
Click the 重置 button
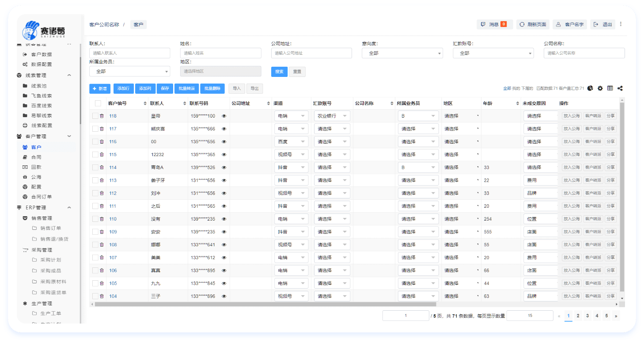pyautogui.click(x=297, y=72)
